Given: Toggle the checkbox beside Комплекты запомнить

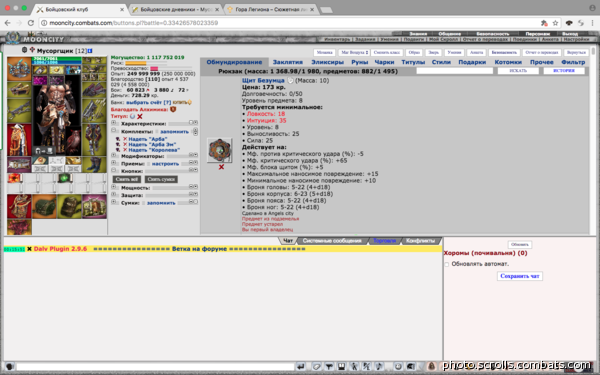Looking at the screenshot, I should pyautogui.click(x=157, y=132).
